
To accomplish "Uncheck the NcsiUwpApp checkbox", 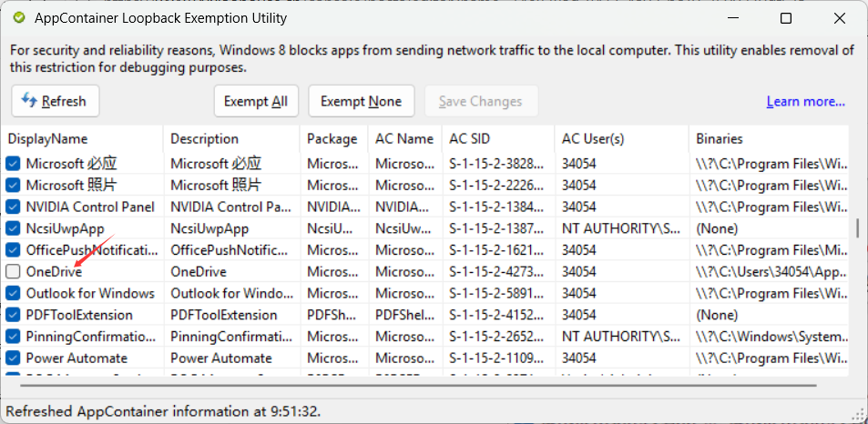I will tap(13, 228).
